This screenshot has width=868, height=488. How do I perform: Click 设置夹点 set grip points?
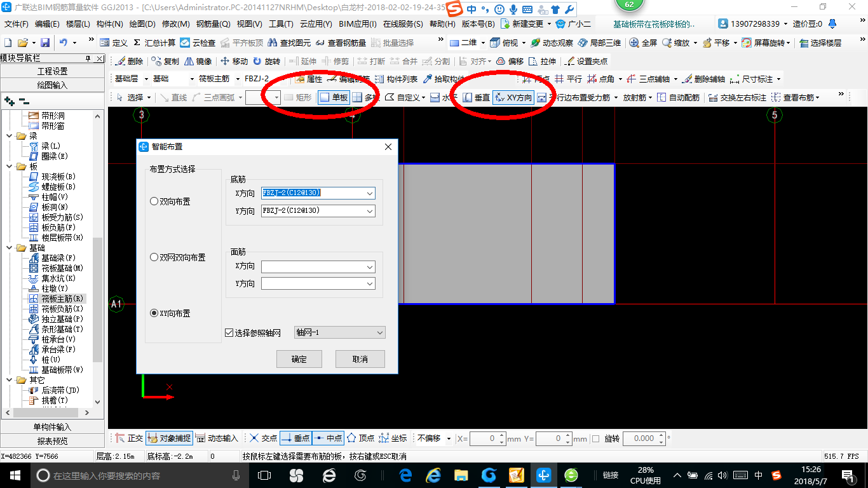point(587,61)
